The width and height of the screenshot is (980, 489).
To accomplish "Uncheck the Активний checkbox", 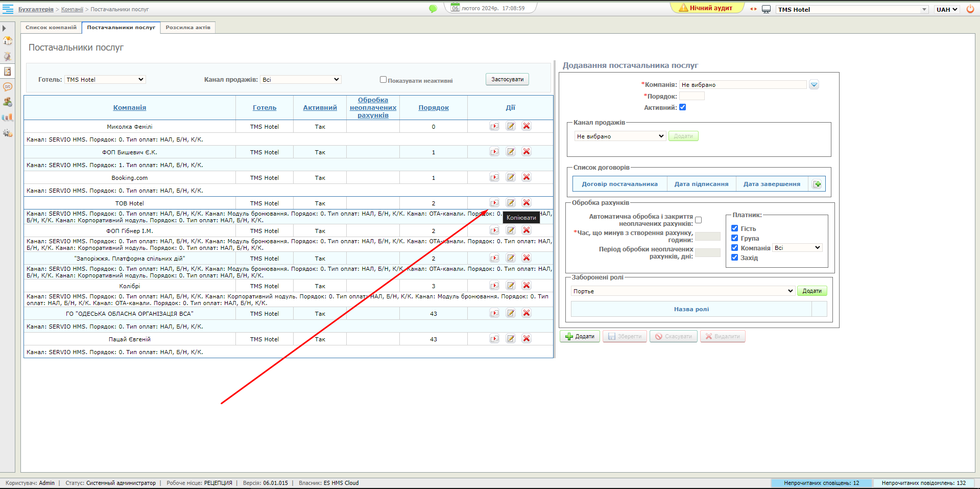I will tap(682, 107).
